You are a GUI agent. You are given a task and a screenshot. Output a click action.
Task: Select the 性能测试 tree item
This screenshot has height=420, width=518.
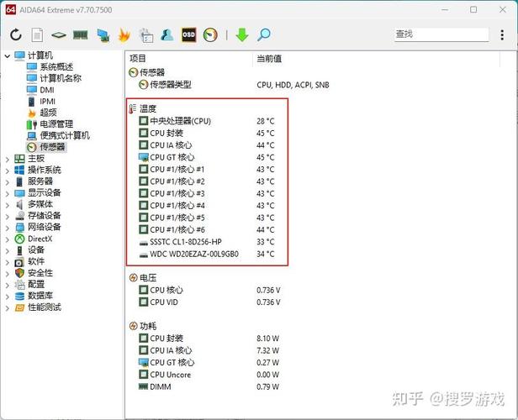pyautogui.click(x=45, y=307)
